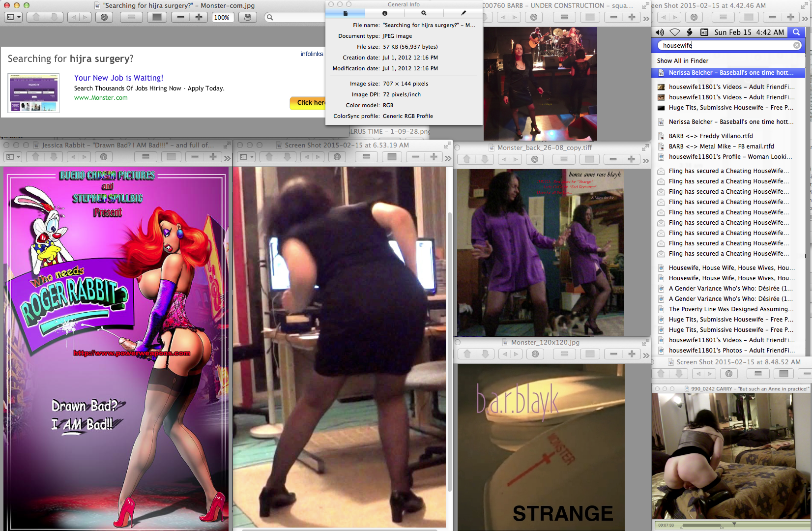
Task: Click www.Monster.com link in ad image
Action: (x=101, y=98)
